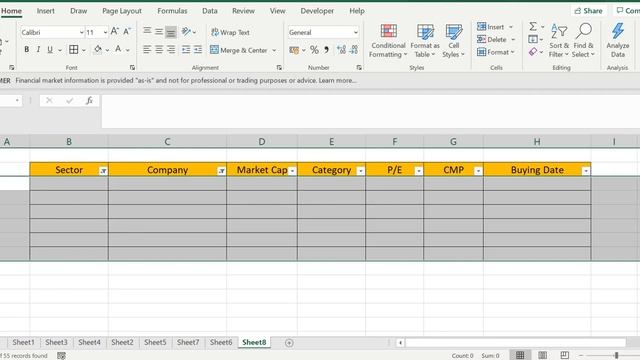Open the General number format dropdown

[356, 32]
